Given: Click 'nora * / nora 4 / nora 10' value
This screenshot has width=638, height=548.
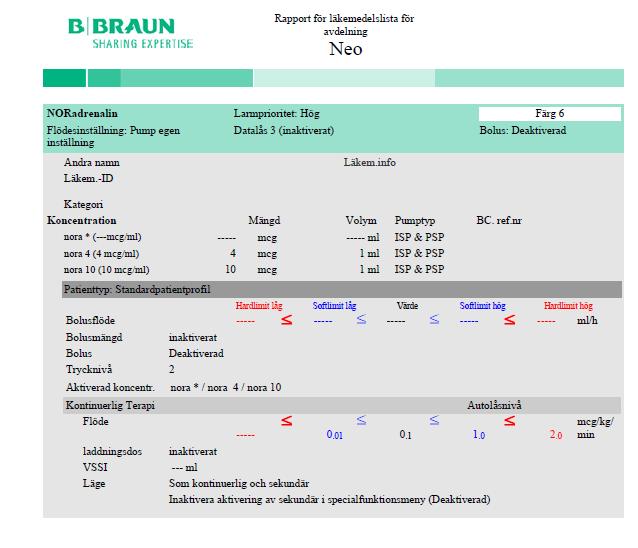Looking at the screenshot, I should (x=226, y=387).
